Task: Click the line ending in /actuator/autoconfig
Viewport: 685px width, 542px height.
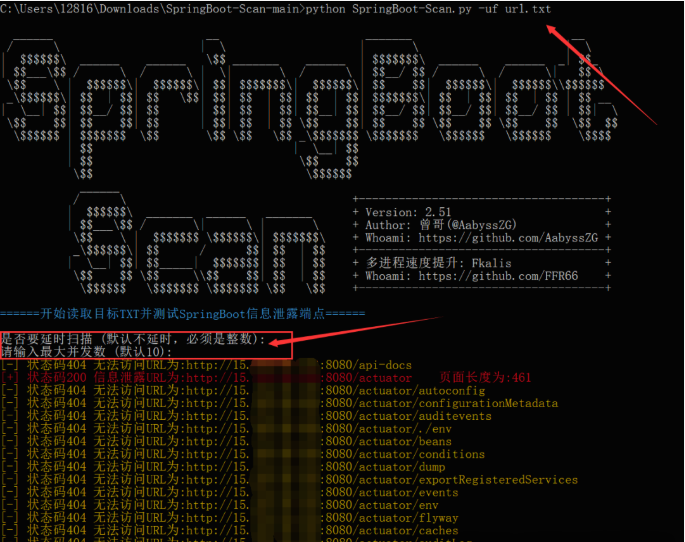Action: (x=243, y=390)
